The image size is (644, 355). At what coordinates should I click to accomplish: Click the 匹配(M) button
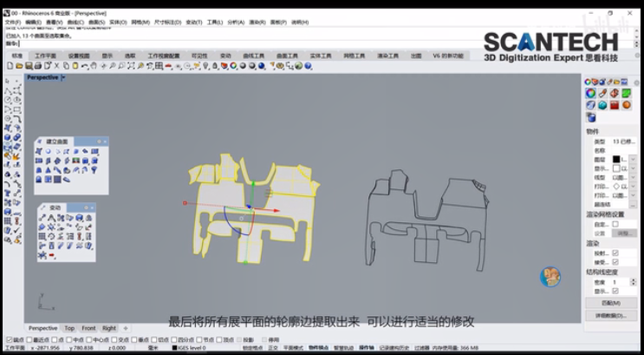612,303
